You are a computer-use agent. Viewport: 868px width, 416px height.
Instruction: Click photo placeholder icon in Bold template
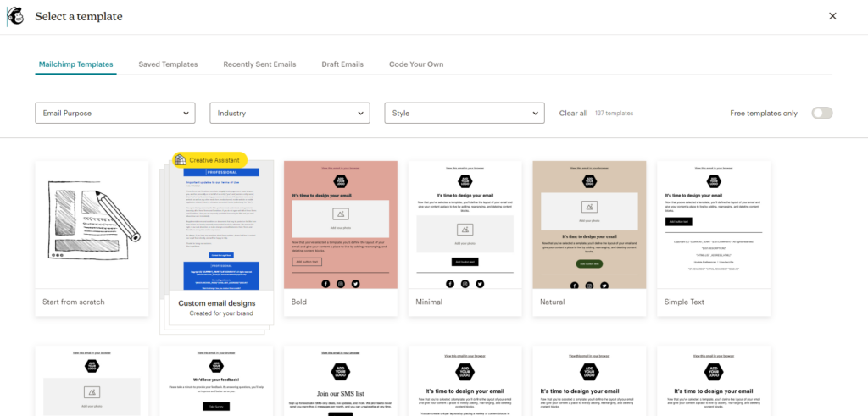tap(341, 214)
